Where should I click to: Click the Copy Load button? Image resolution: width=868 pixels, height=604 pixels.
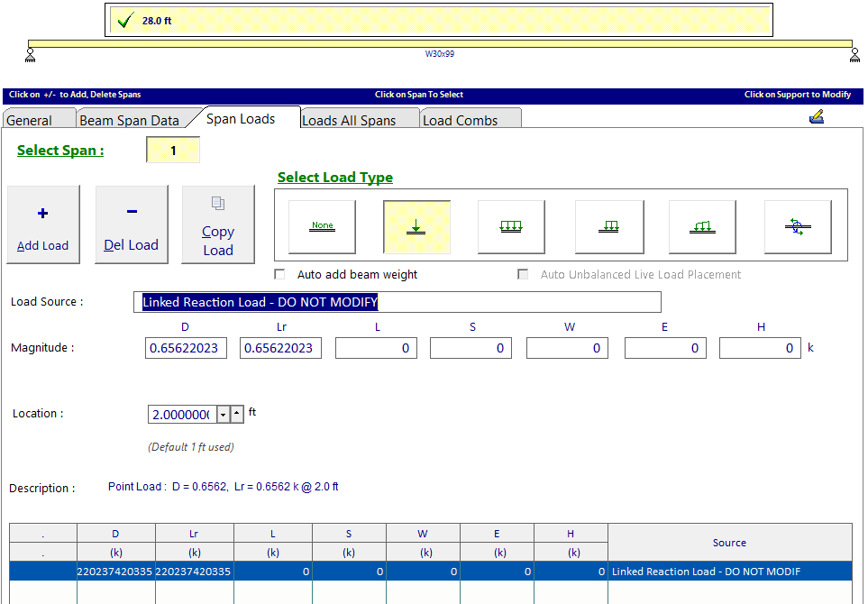click(218, 224)
